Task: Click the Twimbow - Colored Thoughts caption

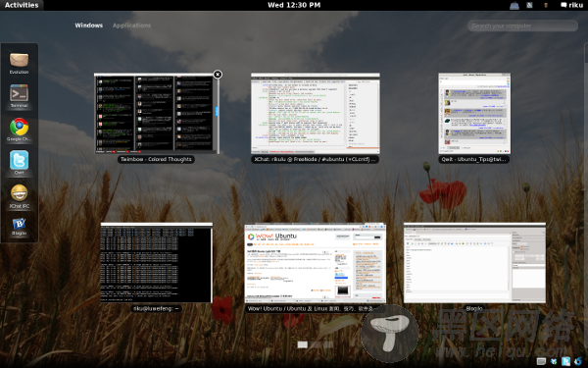Action: point(156,159)
